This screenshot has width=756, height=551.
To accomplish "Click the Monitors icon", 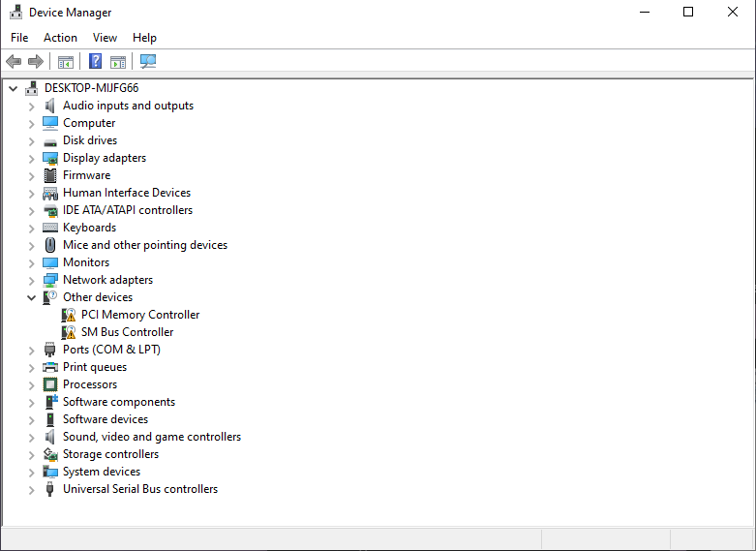I will click(x=50, y=263).
